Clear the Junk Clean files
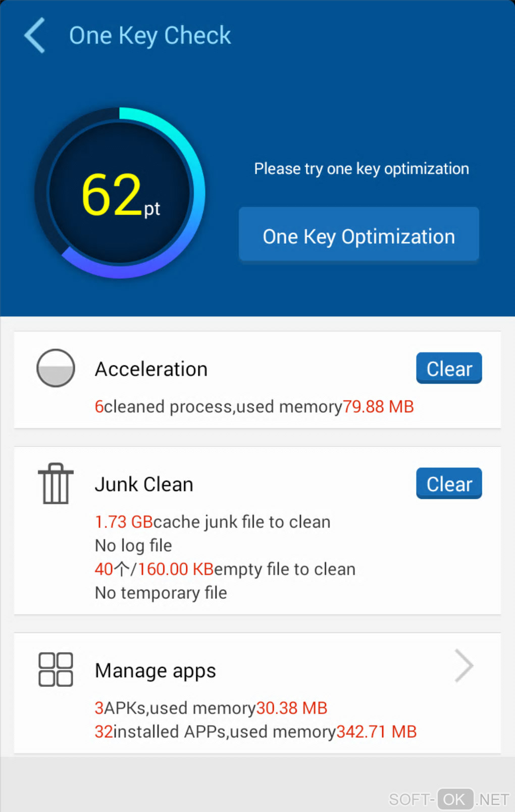Screen dimensions: 515x812 pos(448,484)
